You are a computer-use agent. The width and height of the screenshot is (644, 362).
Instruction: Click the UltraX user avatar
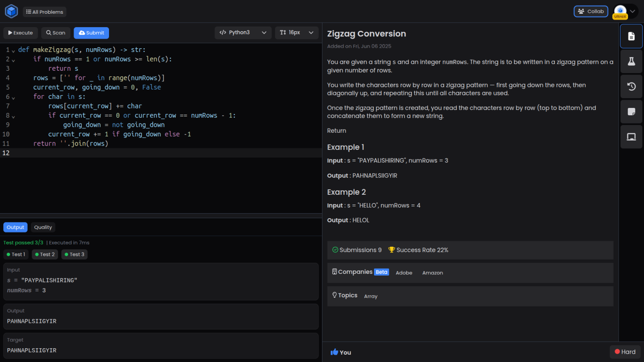coord(620,11)
